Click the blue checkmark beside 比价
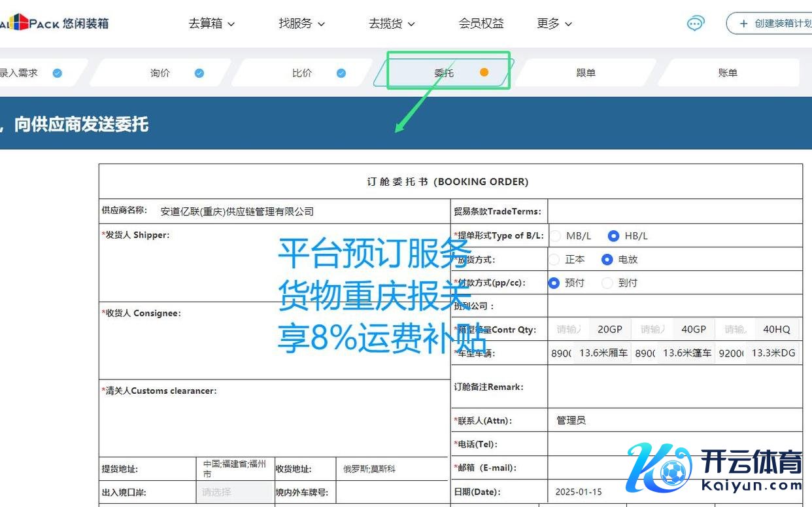 (x=341, y=73)
